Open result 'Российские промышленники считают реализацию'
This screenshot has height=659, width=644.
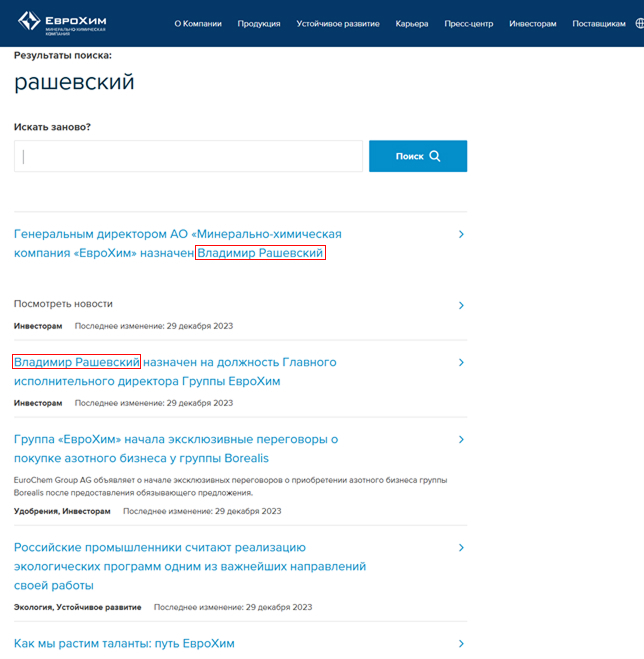click(x=190, y=566)
